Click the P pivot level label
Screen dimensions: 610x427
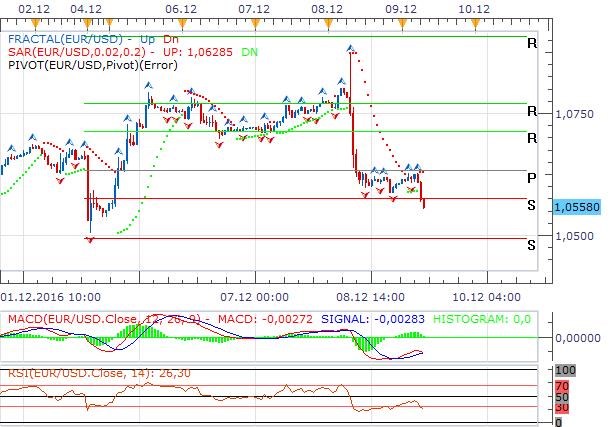click(531, 177)
